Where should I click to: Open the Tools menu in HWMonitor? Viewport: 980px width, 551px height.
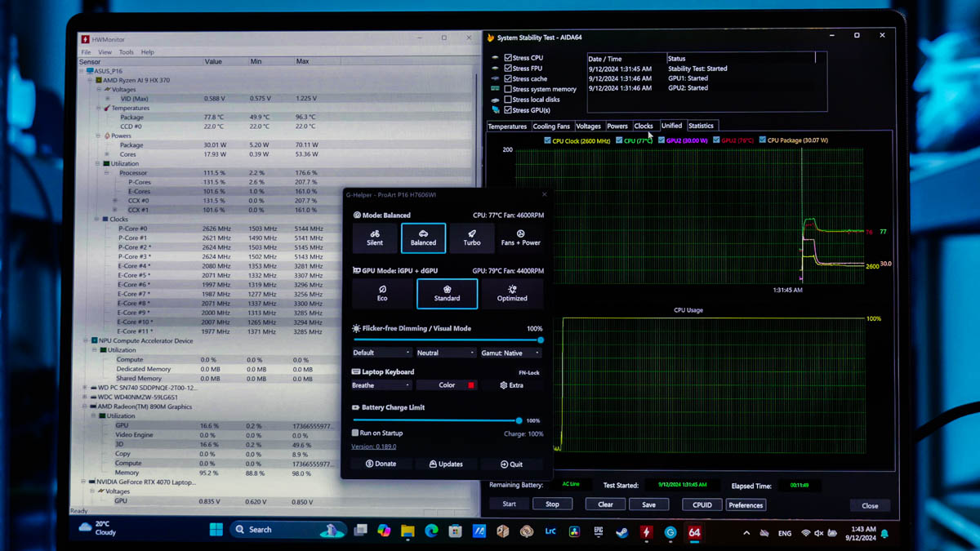(x=126, y=52)
